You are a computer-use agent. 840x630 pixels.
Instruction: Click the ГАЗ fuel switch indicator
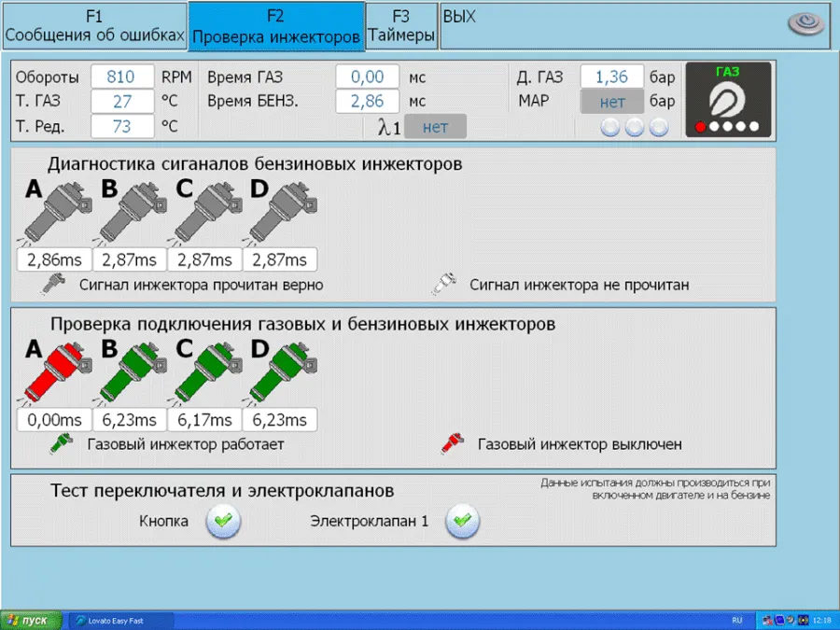729,100
